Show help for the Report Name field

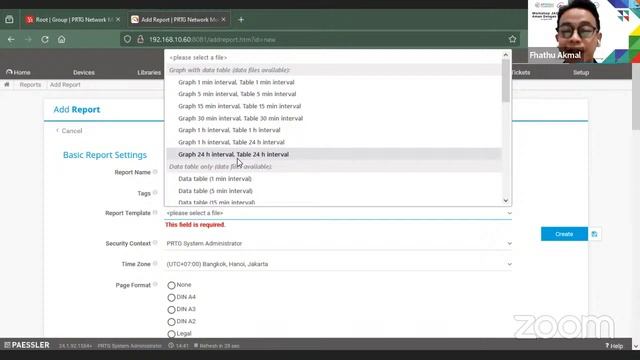click(155, 172)
